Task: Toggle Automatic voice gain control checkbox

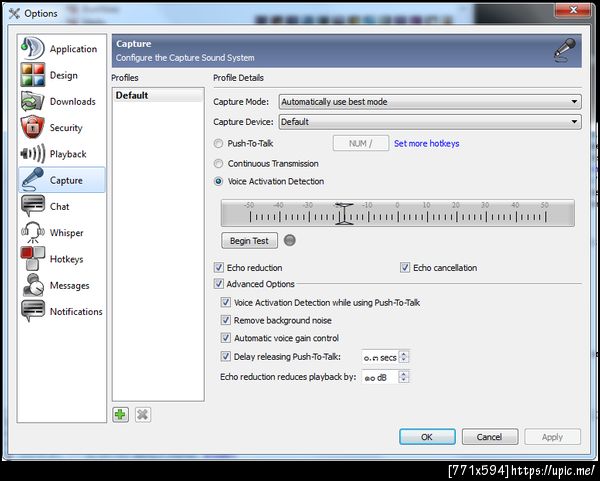Action: (226, 338)
